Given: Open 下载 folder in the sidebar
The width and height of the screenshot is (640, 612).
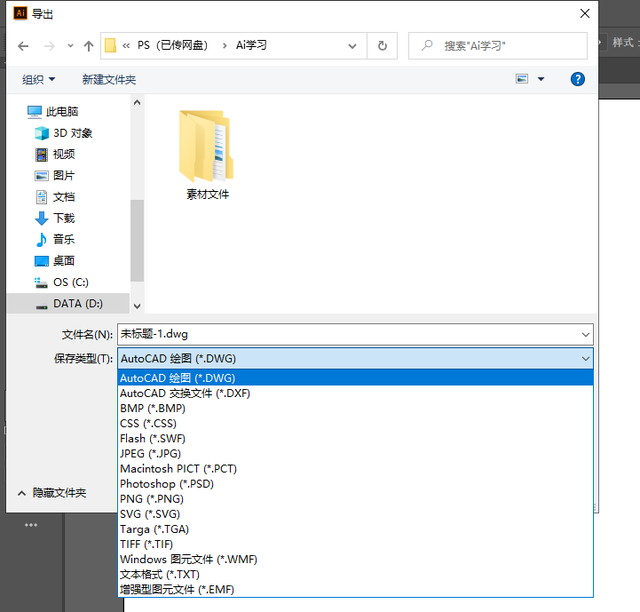Looking at the screenshot, I should tap(55, 218).
